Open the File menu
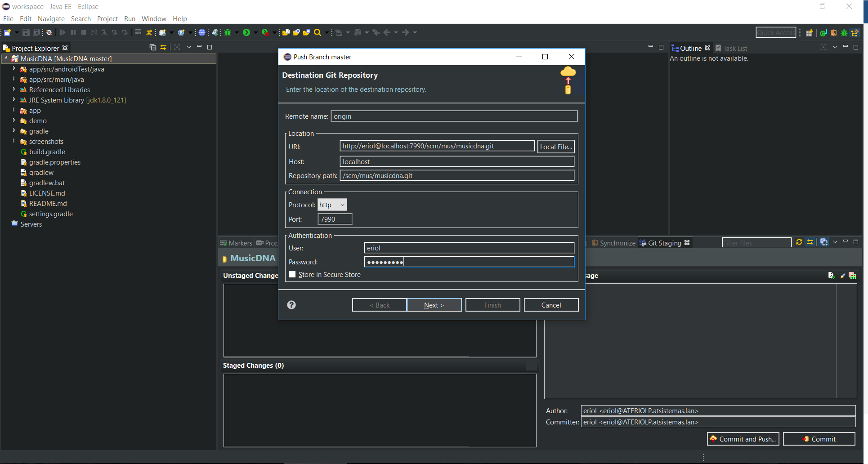This screenshot has height=464, width=868. (x=8, y=19)
